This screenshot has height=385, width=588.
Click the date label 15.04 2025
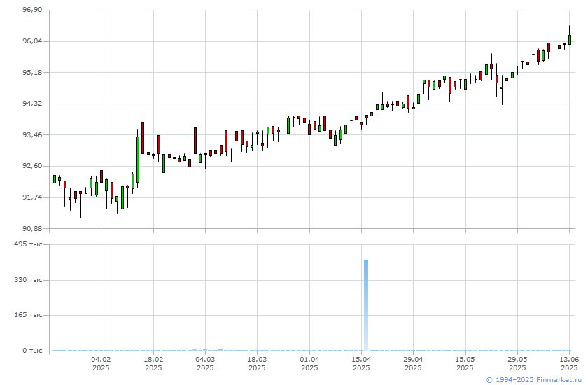point(361,363)
